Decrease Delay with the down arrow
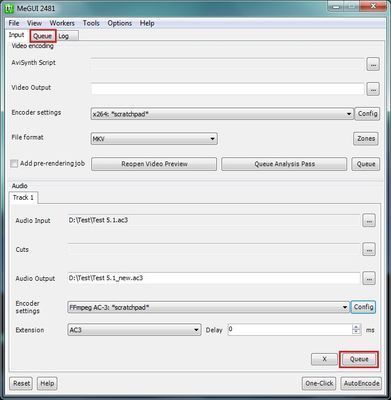Screen dimensions: 391x400 356,332
